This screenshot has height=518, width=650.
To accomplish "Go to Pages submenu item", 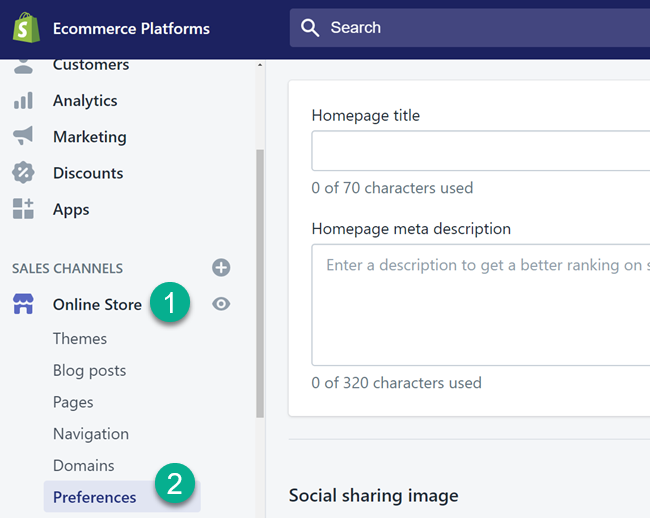I will click(x=73, y=402).
